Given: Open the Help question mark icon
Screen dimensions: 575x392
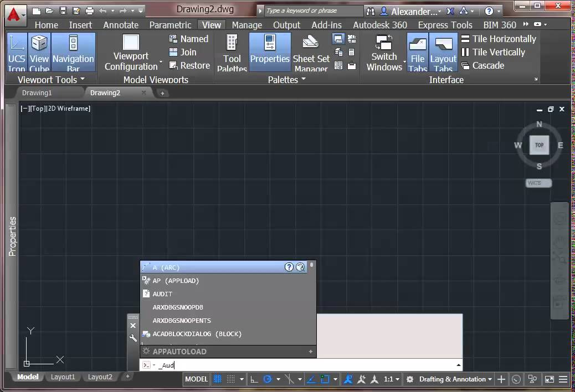Looking at the screenshot, I should coord(489,12).
